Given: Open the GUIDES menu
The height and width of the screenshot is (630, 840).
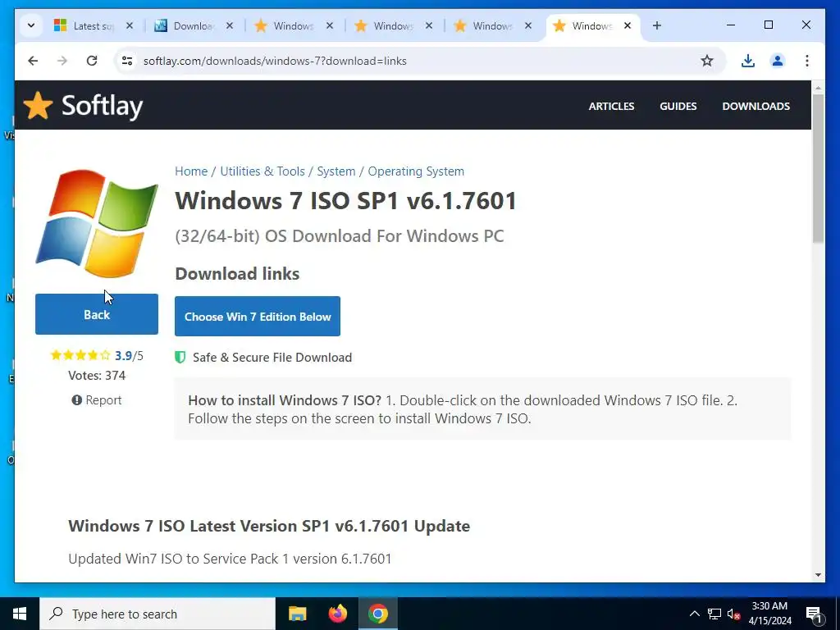Looking at the screenshot, I should tap(678, 106).
